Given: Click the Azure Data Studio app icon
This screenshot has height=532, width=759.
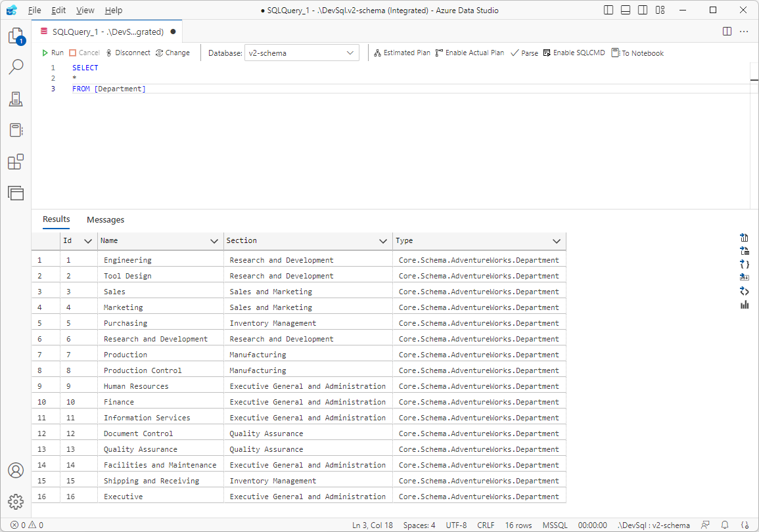Looking at the screenshot, I should point(12,10).
